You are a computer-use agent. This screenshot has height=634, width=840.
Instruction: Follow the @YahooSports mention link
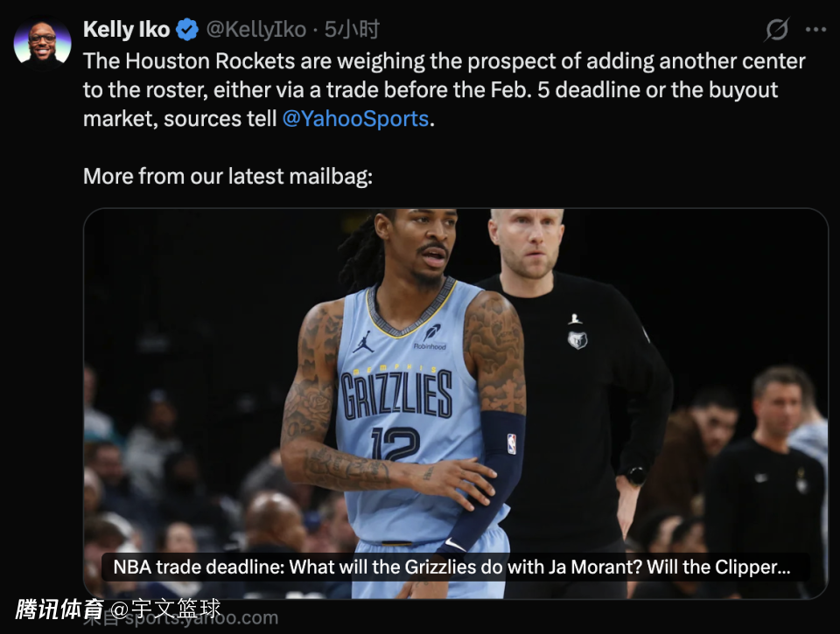(356, 119)
